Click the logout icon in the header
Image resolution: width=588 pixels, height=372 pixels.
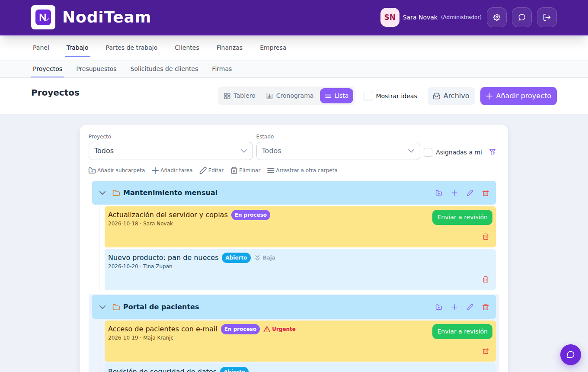pyautogui.click(x=547, y=17)
